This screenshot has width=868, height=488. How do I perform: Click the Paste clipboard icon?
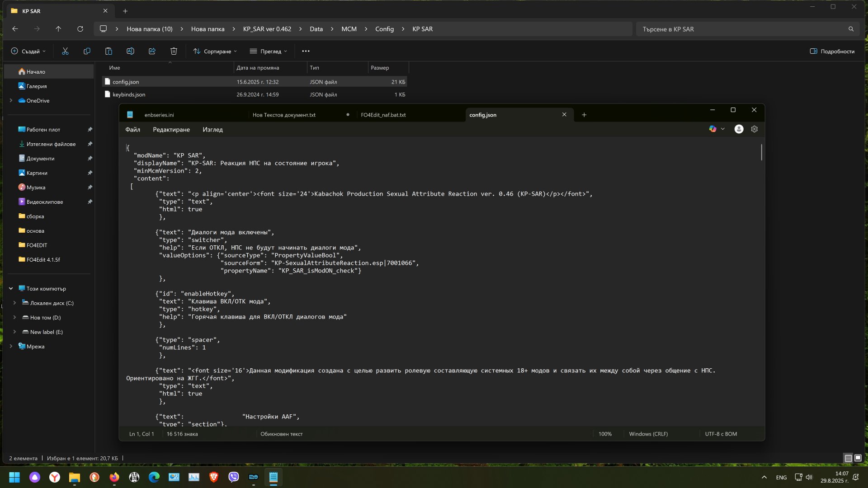click(108, 51)
